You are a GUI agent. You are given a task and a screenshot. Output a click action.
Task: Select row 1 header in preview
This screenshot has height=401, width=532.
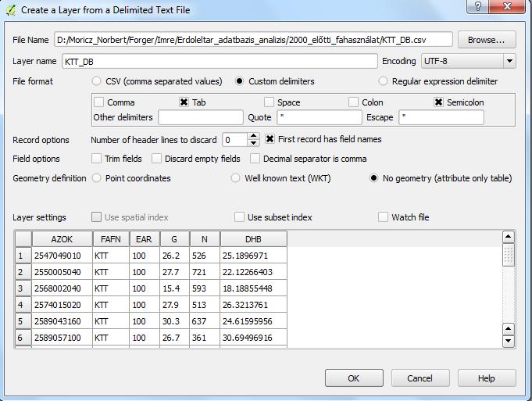[23, 256]
